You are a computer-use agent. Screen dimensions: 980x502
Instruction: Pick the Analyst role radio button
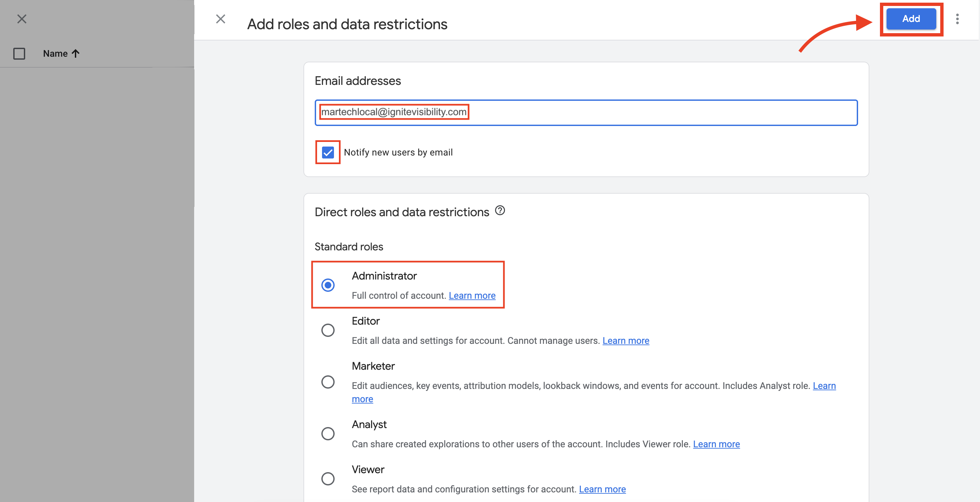(328, 433)
